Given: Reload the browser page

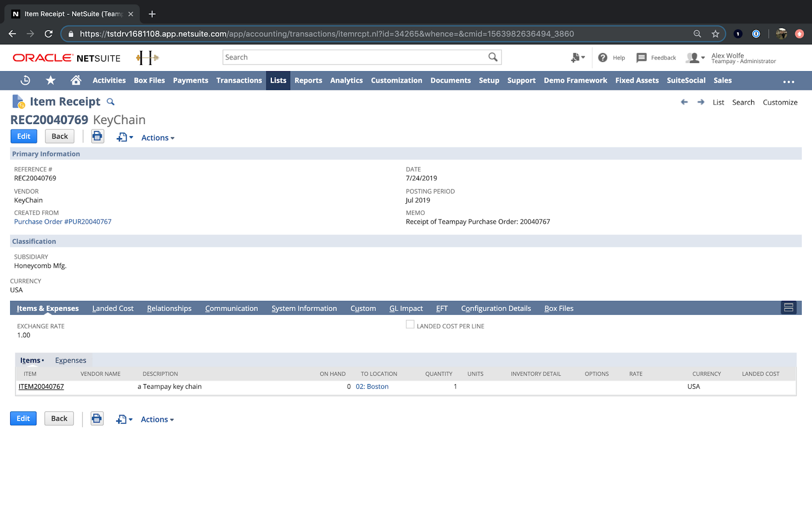Looking at the screenshot, I should click(49, 34).
